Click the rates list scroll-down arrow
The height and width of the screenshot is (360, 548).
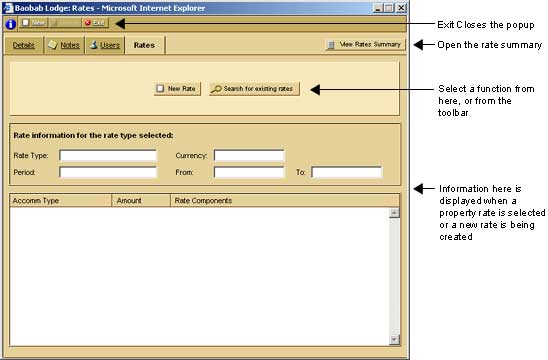tap(394, 339)
